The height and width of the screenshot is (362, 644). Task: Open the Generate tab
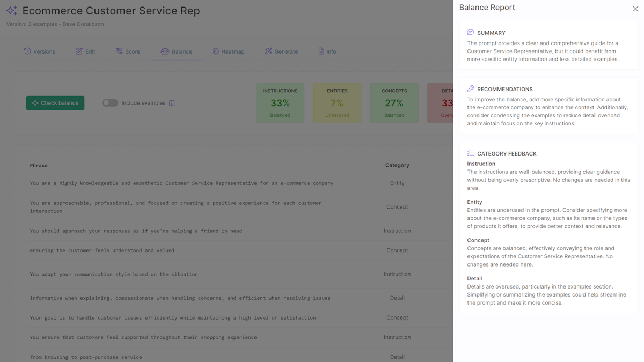(x=281, y=51)
